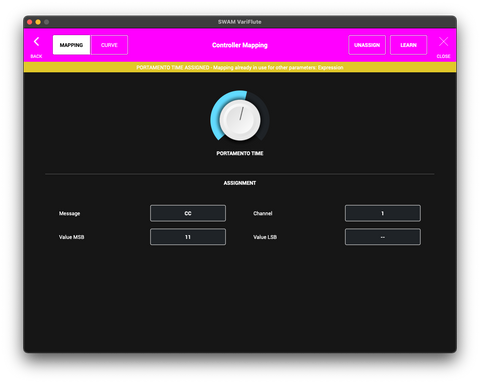This screenshot has width=480, height=384.
Task: Click the Channel label
Action: [x=263, y=213]
